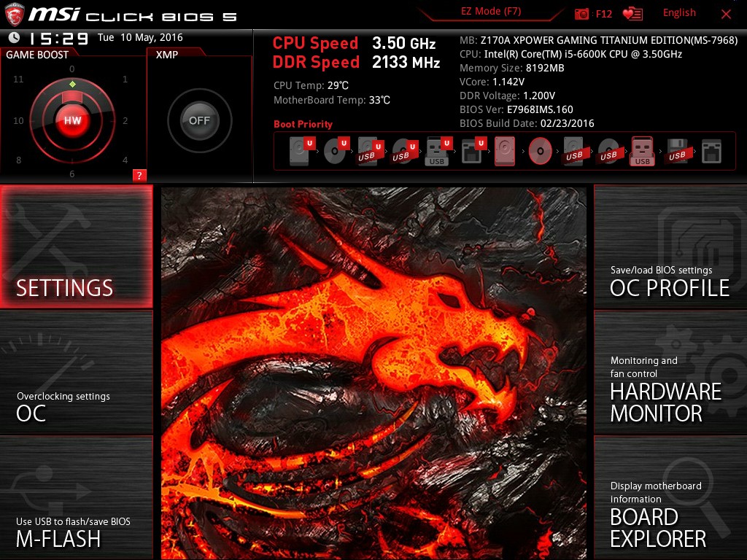
Task: Select the UEFI USB key boot icon
Action: (438, 152)
